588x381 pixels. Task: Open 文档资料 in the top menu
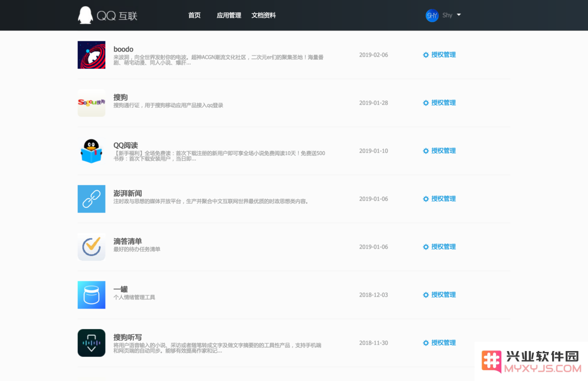[x=264, y=15]
